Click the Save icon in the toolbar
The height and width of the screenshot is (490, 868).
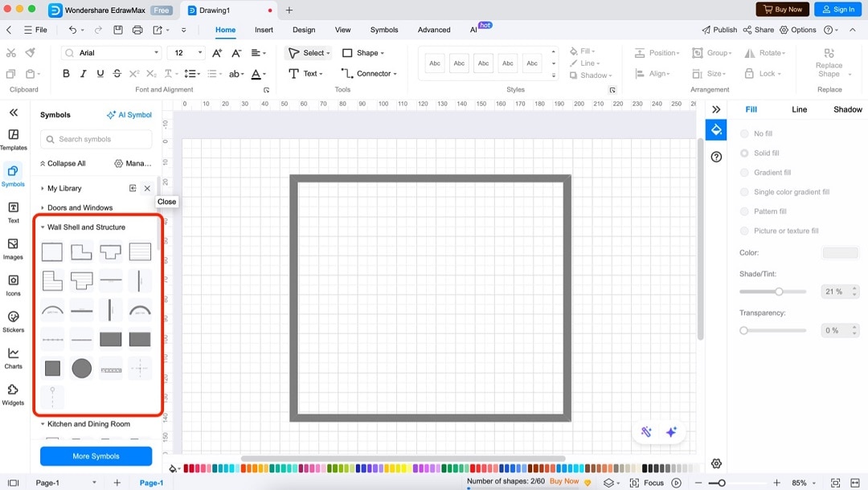118,30
